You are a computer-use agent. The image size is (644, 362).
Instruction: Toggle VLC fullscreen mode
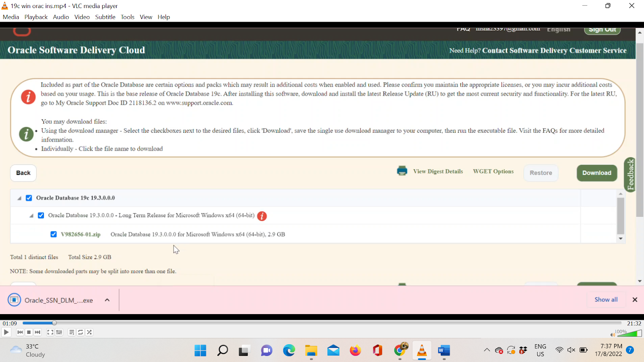point(50,332)
